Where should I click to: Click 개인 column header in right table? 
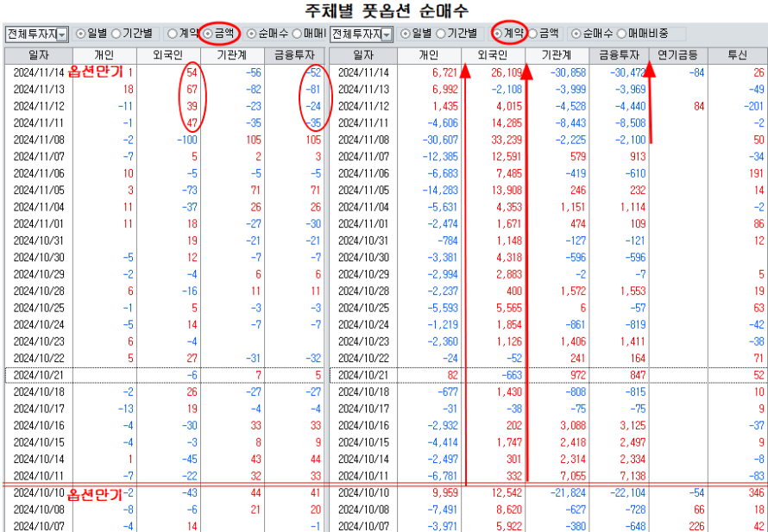(429, 56)
